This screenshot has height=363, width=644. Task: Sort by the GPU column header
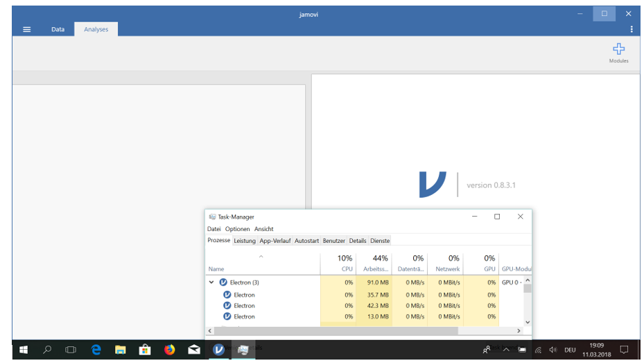tap(481, 264)
